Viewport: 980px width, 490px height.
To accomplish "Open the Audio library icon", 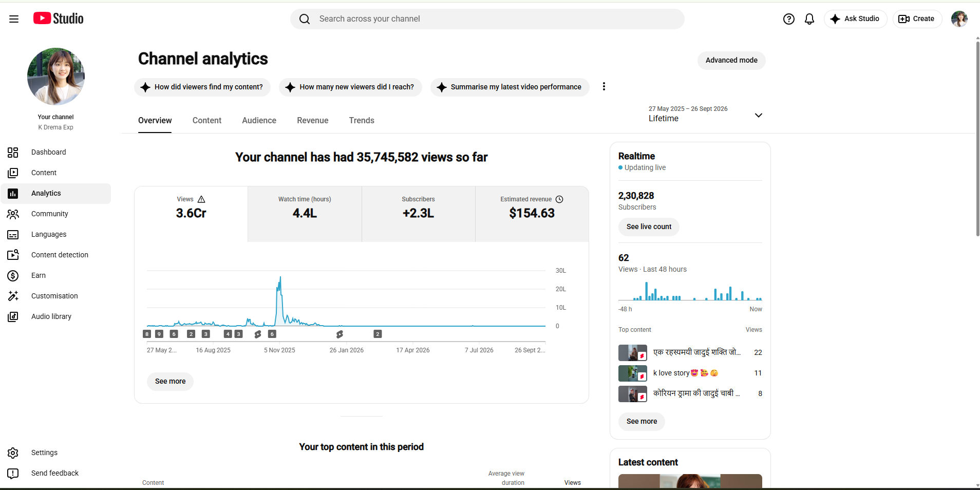I will point(13,316).
